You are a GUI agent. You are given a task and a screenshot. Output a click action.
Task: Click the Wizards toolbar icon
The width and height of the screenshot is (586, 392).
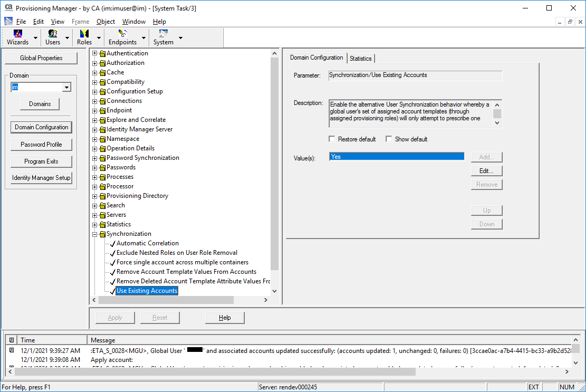click(x=17, y=34)
